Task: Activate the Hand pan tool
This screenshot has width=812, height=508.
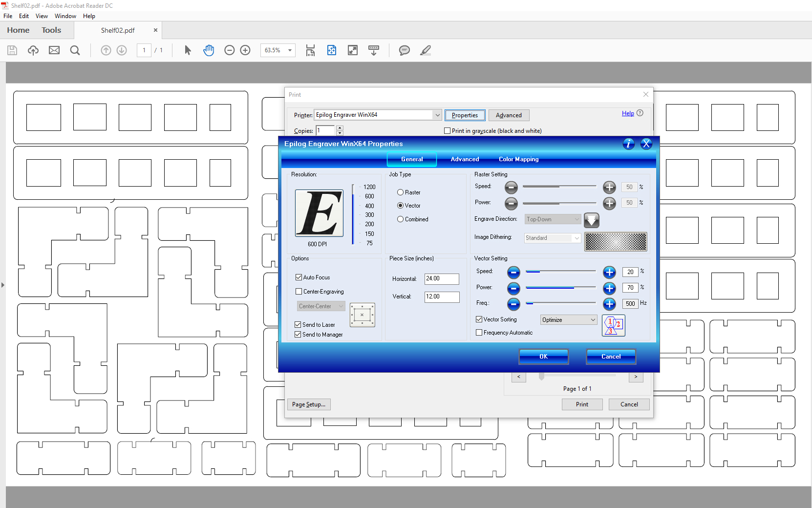Action: tap(209, 50)
